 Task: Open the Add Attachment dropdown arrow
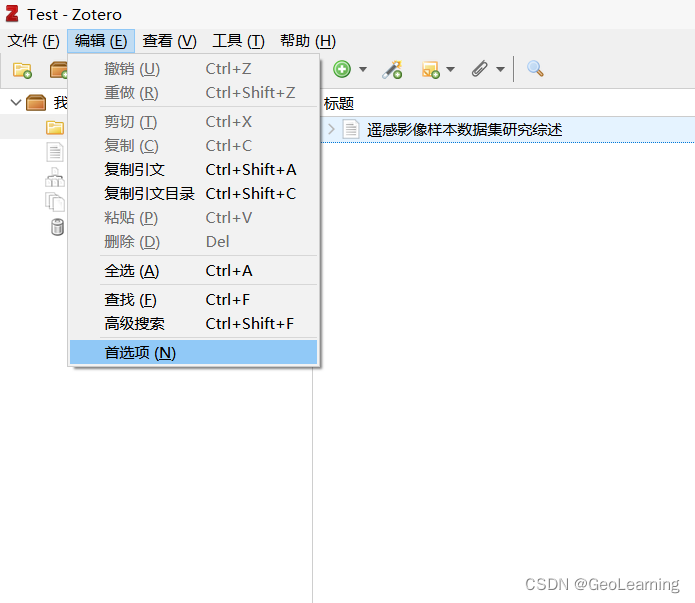pos(500,69)
